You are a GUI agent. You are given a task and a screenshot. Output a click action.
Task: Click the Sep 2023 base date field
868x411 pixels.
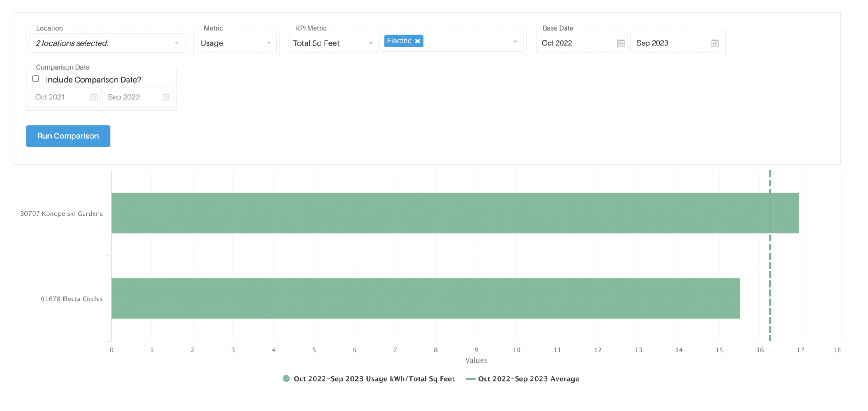[x=669, y=43]
